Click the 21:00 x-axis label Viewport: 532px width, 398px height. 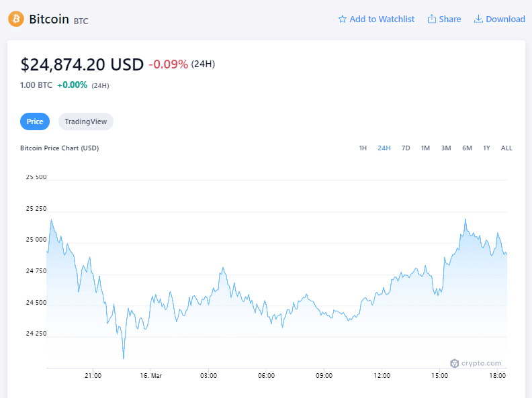(93, 376)
